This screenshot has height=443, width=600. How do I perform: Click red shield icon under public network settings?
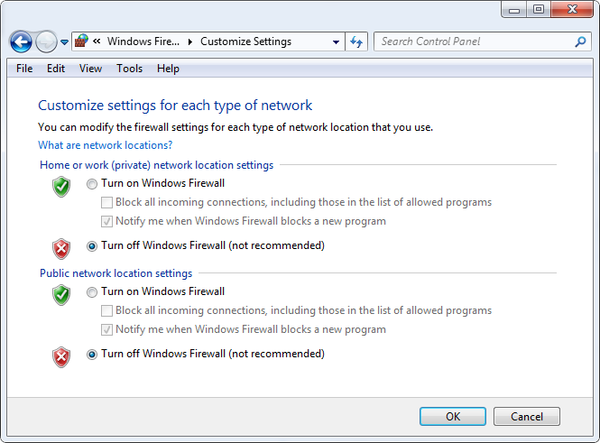(x=61, y=357)
